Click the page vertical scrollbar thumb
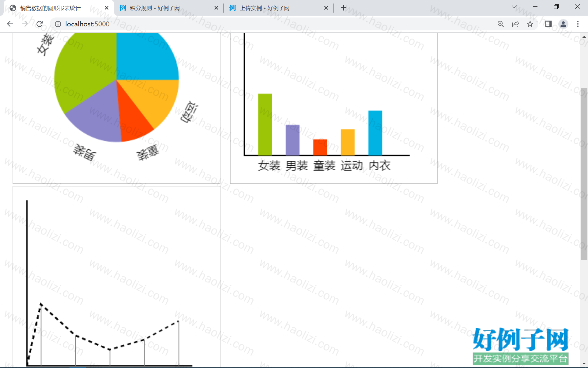Screen dimensions: 588x368 (584, 174)
